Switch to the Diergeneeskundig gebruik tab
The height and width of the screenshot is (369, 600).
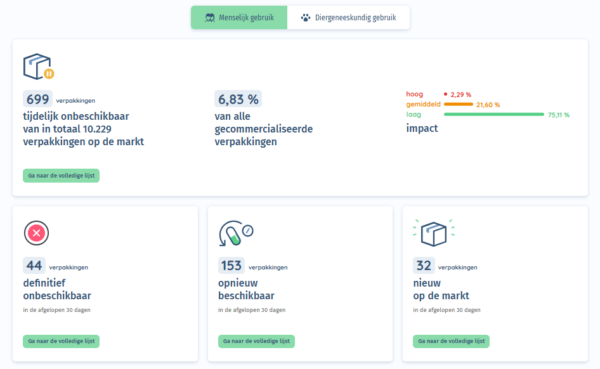[348, 18]
